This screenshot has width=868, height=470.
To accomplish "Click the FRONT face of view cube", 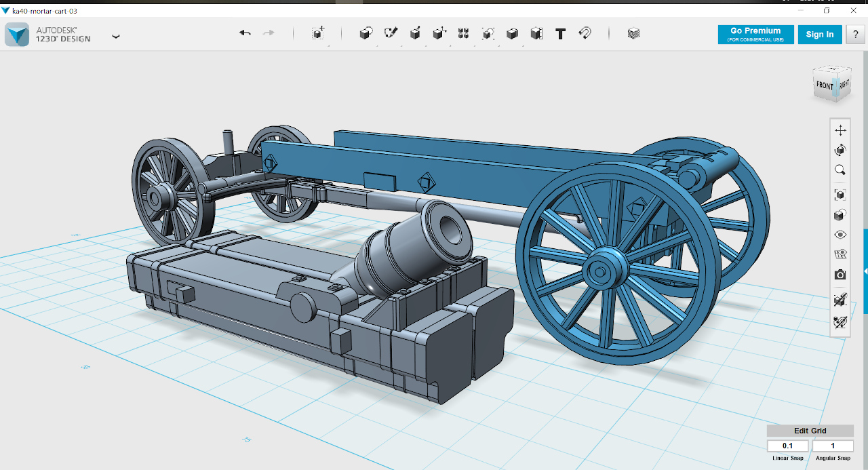I will 825,86.
